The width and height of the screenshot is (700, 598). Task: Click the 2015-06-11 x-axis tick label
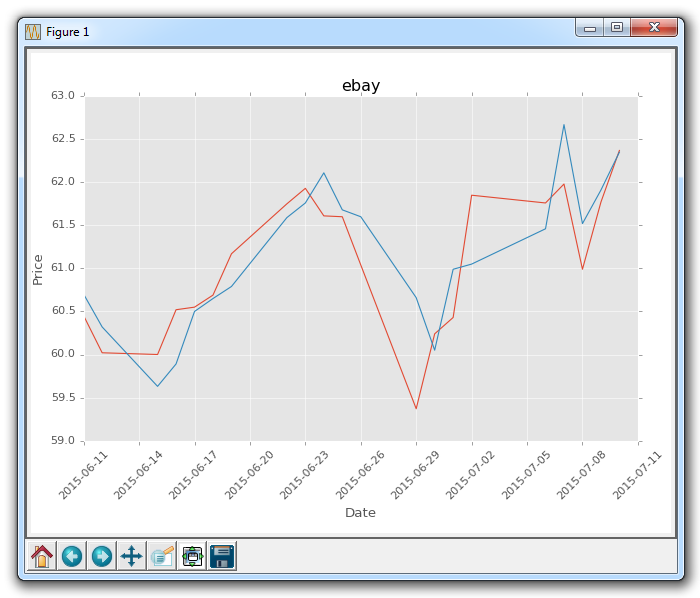[x=64, y=474]
